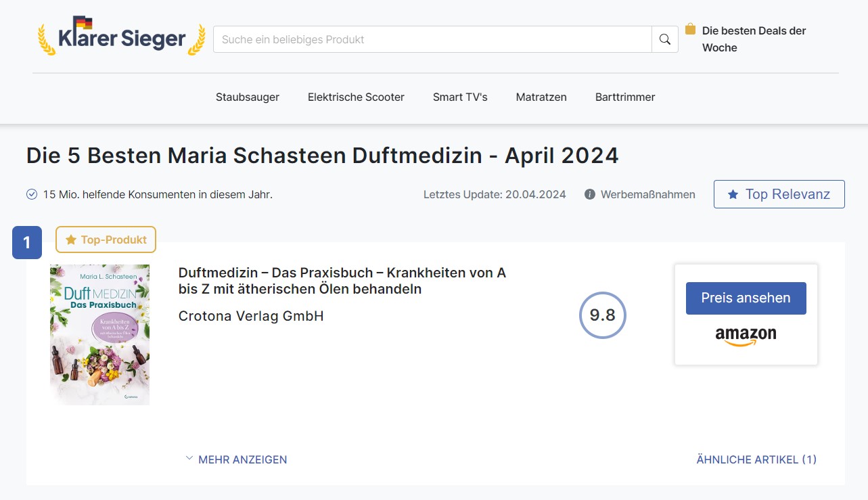Open the Staubsauger category

coord(248,97)
